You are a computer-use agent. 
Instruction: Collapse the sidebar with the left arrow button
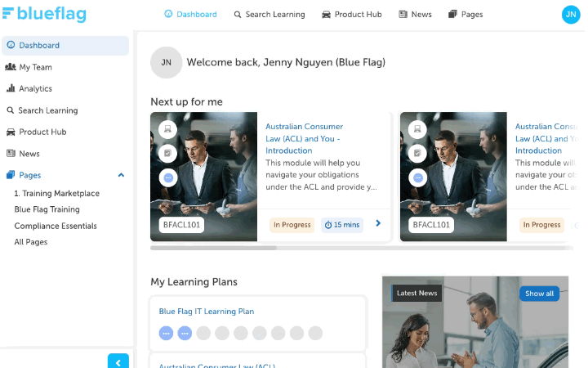(118, 361)
